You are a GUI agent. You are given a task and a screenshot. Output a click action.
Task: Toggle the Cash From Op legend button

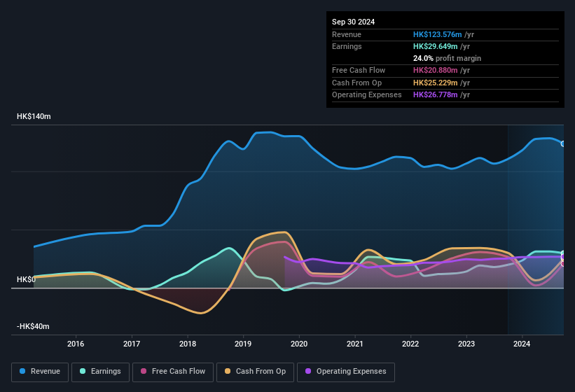pyautogui.click(x=255, y=372)
